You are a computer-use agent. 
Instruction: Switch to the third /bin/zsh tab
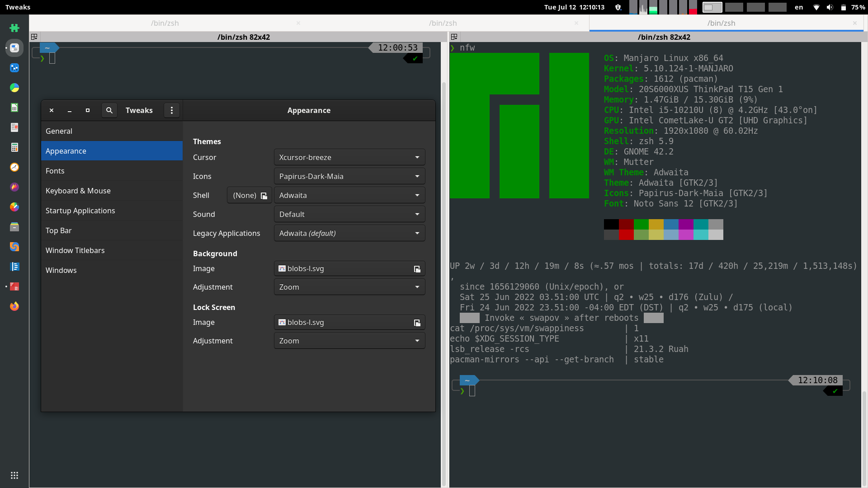[x=721, y=23]
